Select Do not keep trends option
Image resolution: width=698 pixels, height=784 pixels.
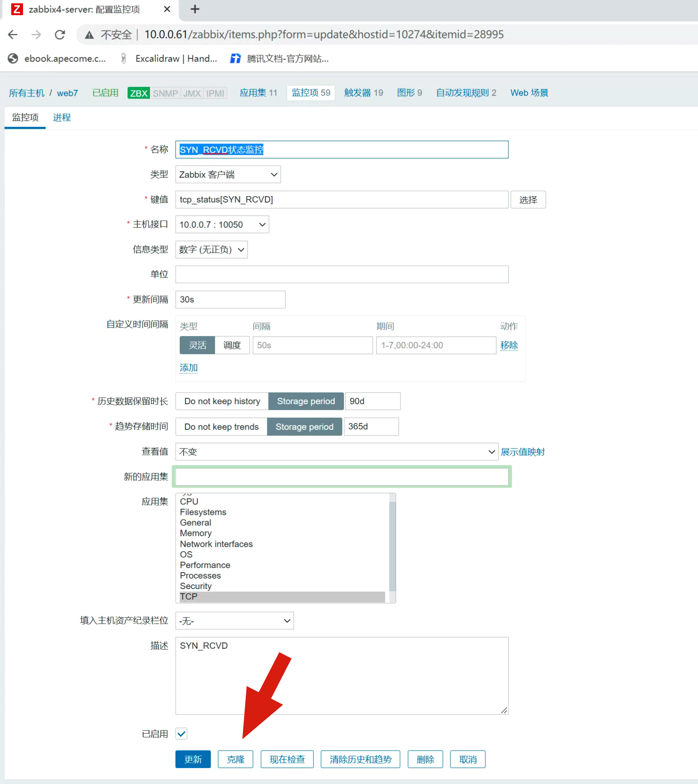[x=221, y=427]
